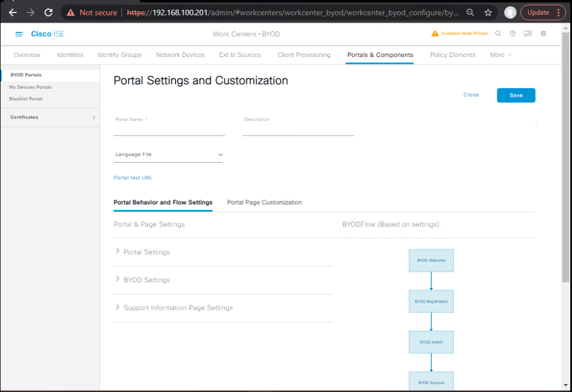This screenshot has height=392, width=572.
Task: Bookmark this page with star icon
Action: coord(488,13)
